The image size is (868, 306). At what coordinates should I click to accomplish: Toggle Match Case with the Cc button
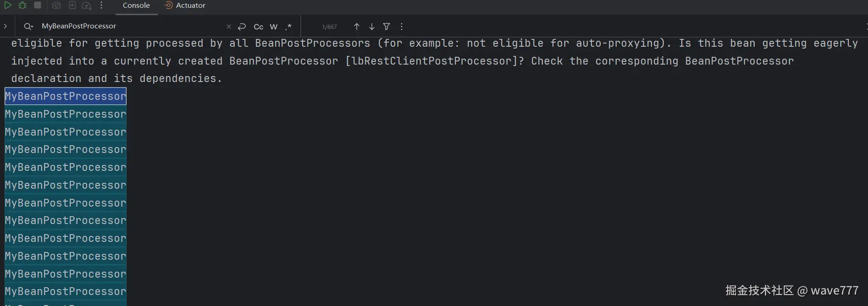click(x=258, y=27)
